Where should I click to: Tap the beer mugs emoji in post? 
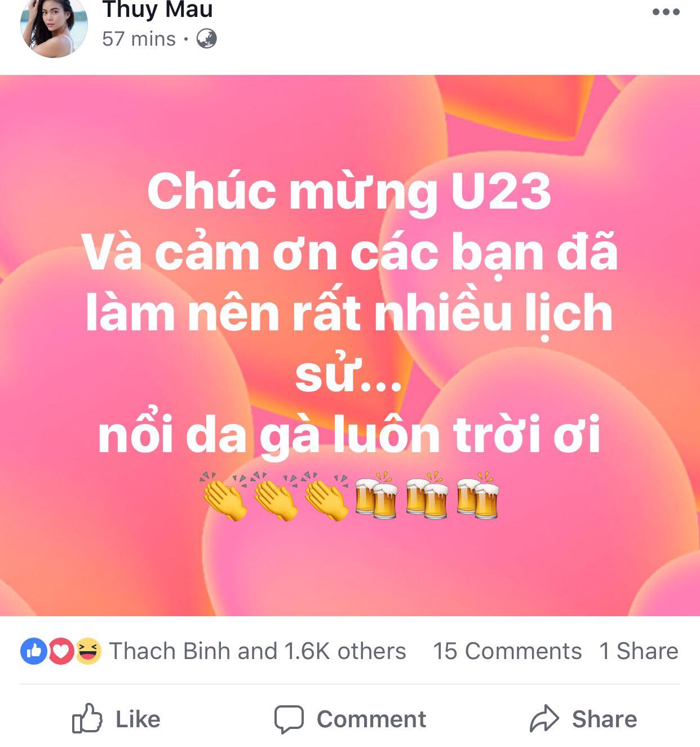pyautogui.click(x=427, y=496)
